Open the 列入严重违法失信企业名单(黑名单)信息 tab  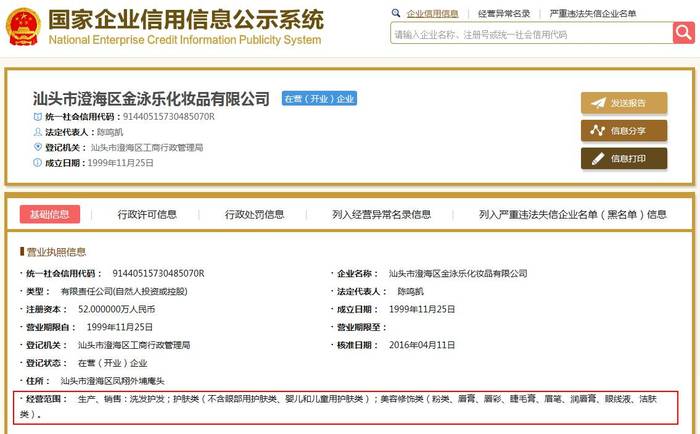click(x=572, y=215)
